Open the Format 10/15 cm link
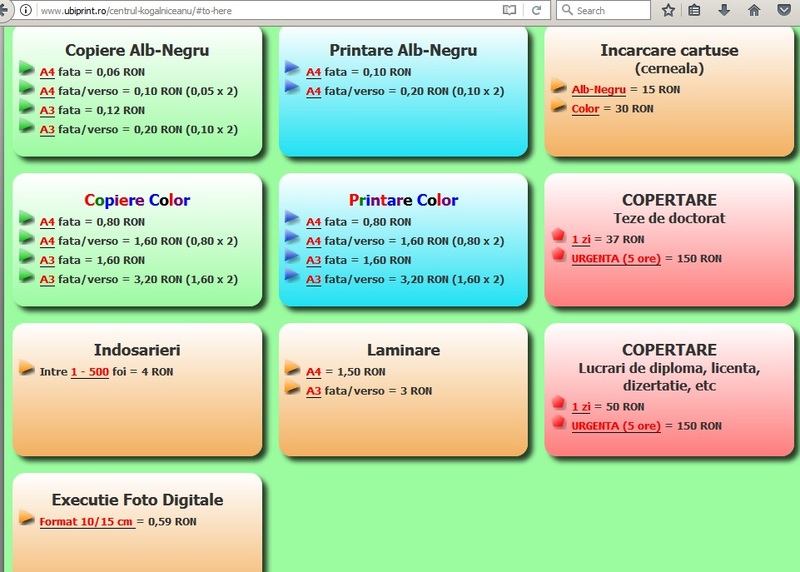The image size is (800, 572). point(87,521)
